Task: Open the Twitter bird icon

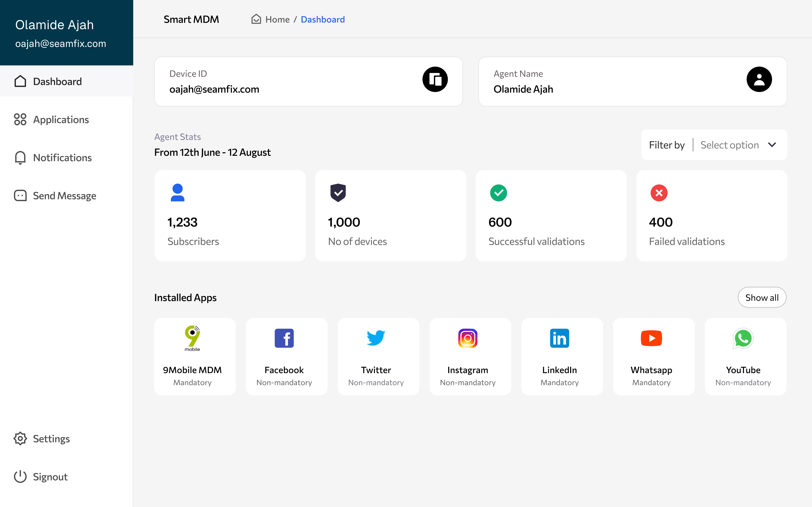Action: pyautogui.click(x=376, y=338)
